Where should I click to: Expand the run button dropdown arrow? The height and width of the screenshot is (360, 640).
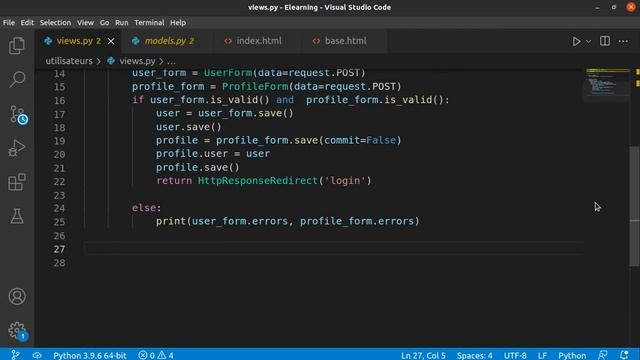click(x=588, y=42)
